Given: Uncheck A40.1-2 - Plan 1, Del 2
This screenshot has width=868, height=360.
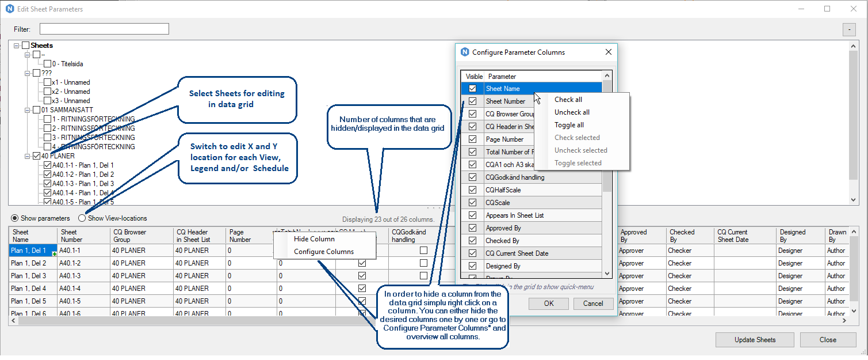Looking at the screenshot, I should [x=47, y=174].
